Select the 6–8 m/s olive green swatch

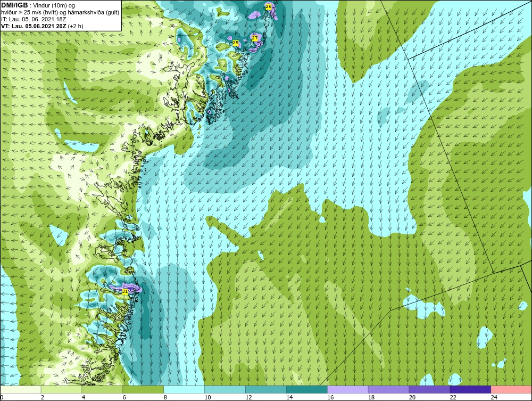click(x=143, y=389)
